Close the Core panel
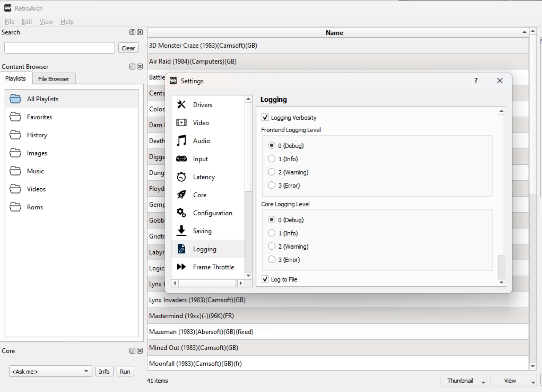This screenshot has height=392, width=542. coord(140,351)
